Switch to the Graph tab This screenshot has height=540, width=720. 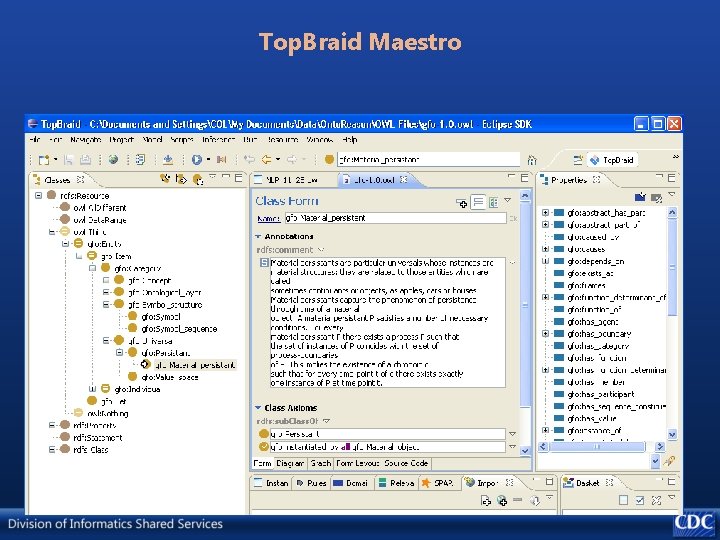321,463
